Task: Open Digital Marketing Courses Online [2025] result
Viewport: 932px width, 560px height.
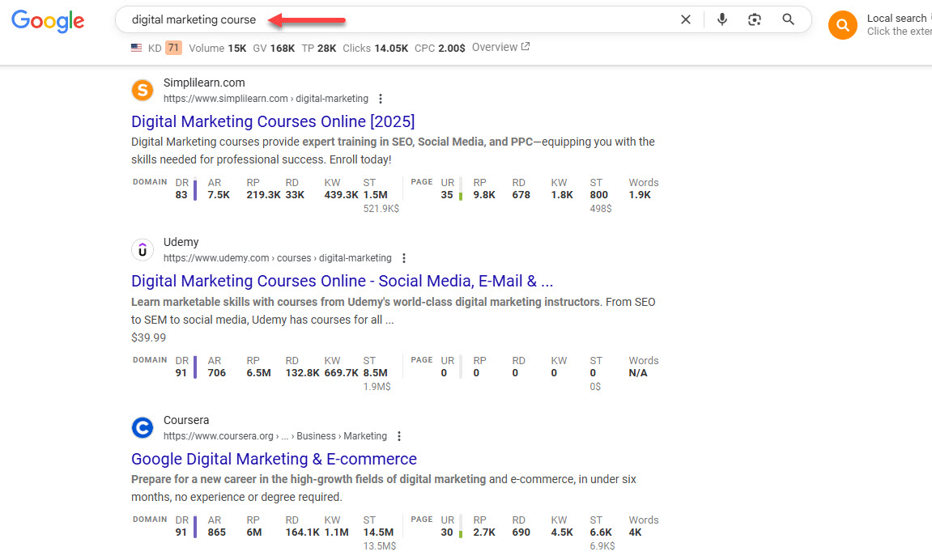Action: [273, 121]
